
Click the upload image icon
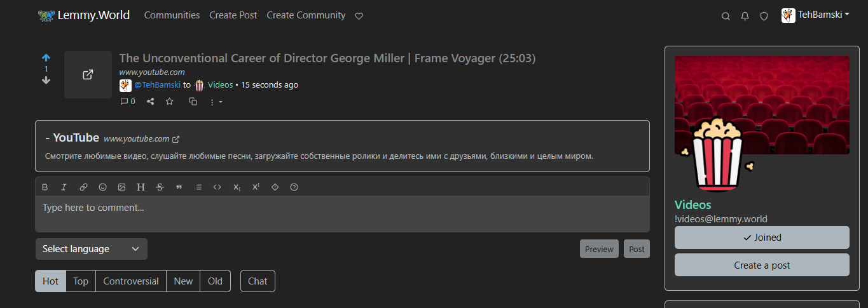(x=121, y=187)
